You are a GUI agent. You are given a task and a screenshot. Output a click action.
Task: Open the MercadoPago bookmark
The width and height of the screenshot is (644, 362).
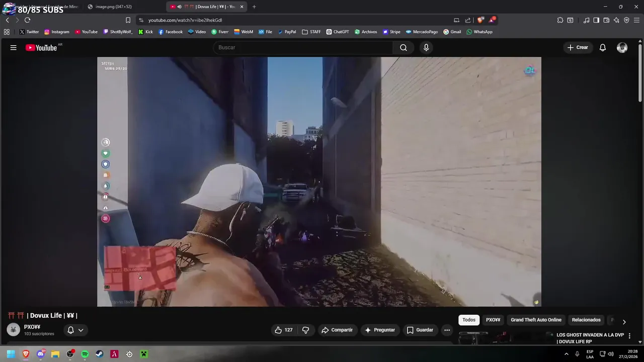click(422, 32)
